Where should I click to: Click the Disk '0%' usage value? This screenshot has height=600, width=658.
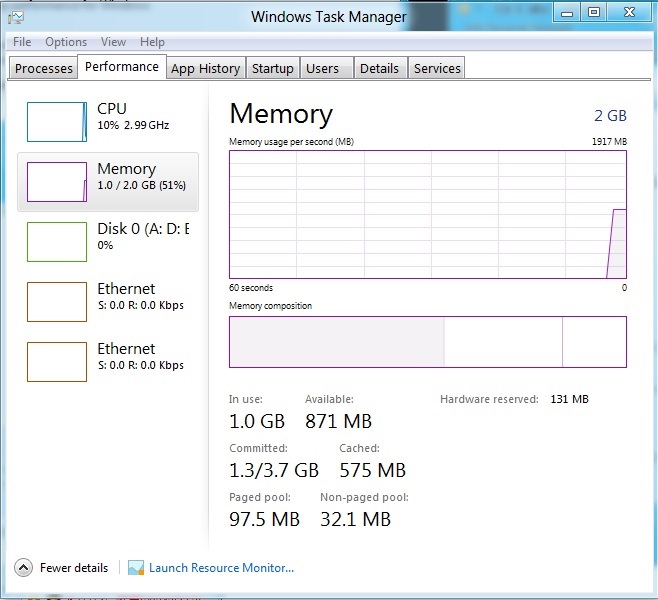[105, 245]
